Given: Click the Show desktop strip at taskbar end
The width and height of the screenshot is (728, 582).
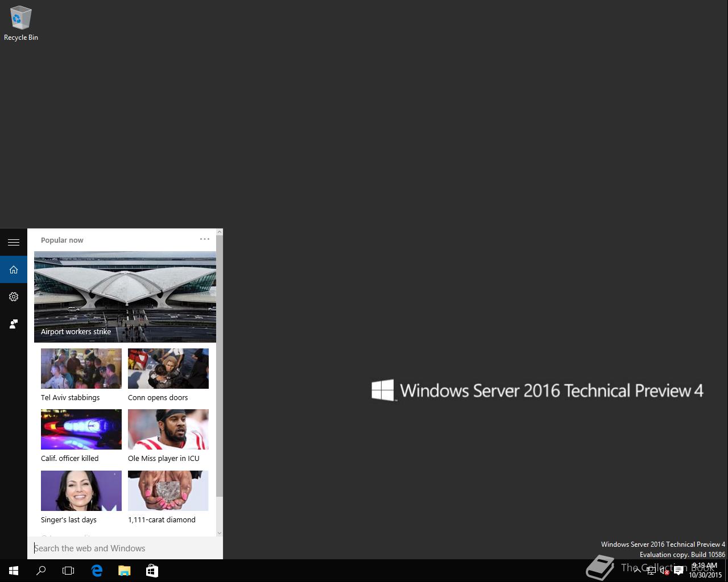Looking at the screenshot, I should pyautogui.click(x=726, y=571).
